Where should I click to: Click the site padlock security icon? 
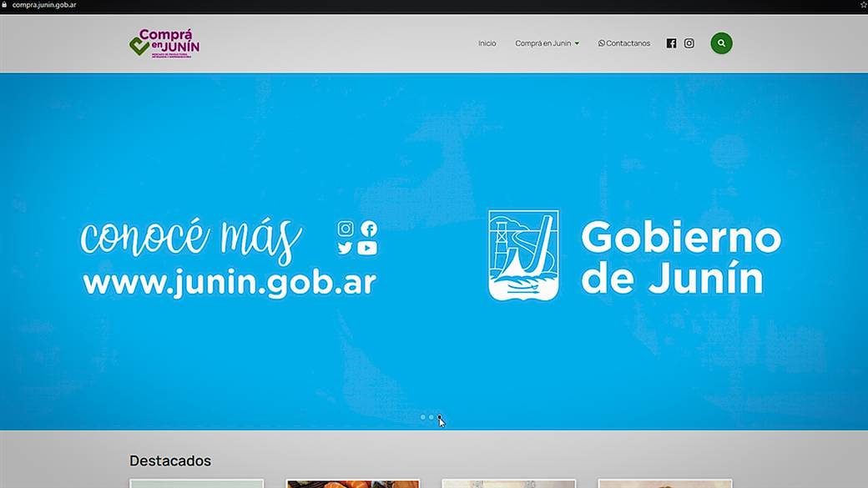pos(4,4)
